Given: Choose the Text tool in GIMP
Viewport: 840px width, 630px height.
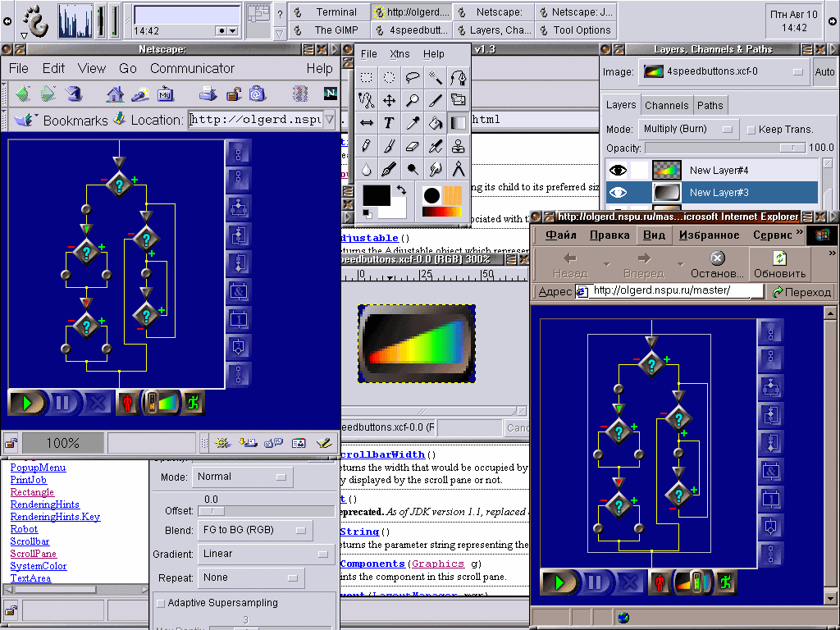Looking at the screenshot, I should 390,123.
